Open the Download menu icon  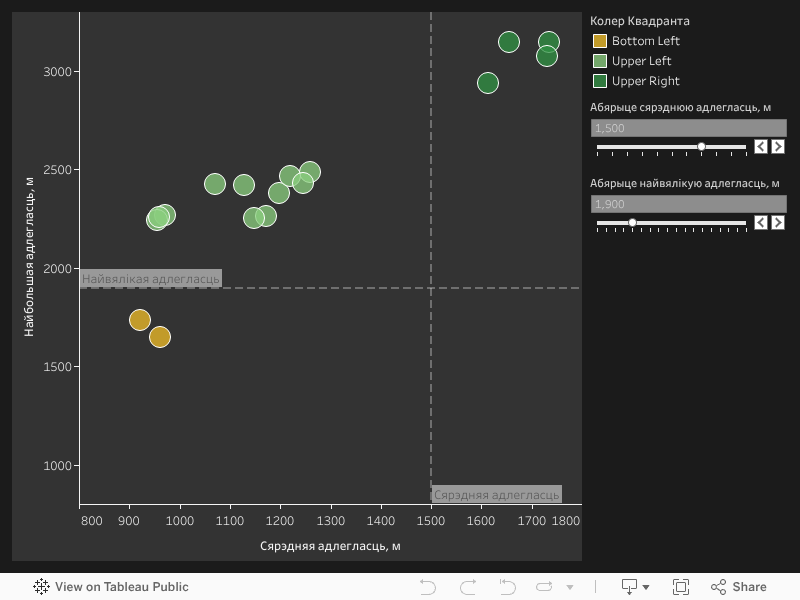pyautogui.click(x=635, y=587)
